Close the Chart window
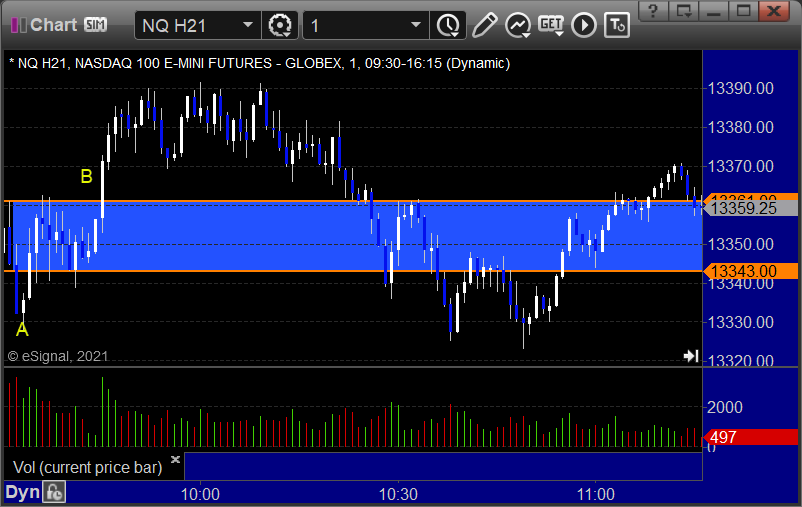The width and height of the screenshot is (802, 507). coord(775,10)
